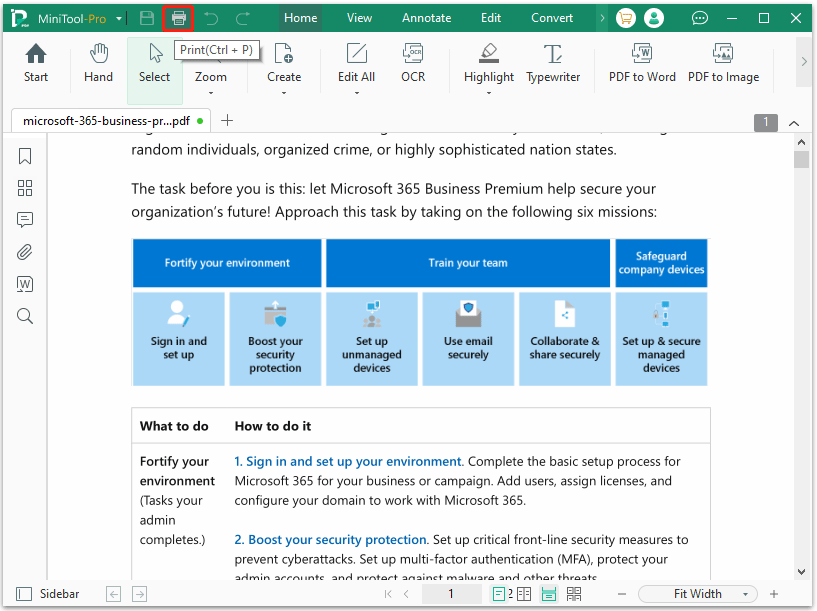Convert with PDF to Word
817x611 pixels.
click(642, 64)
